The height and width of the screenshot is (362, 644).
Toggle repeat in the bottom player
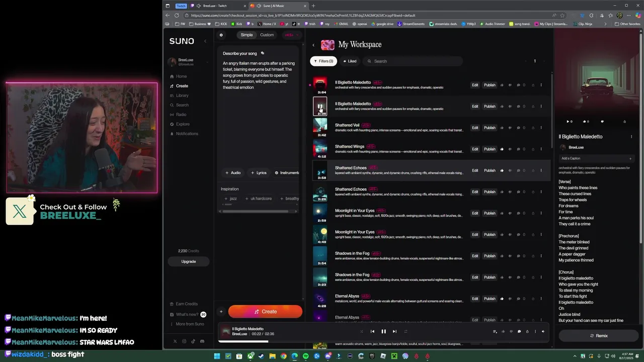tap(406, 331)
